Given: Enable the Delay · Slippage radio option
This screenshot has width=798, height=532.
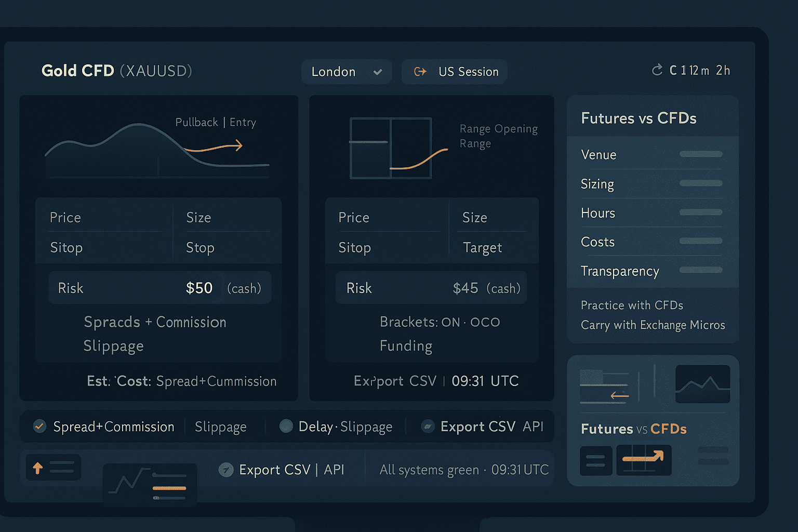Looking at the screenshot, I should coord(286,427).
